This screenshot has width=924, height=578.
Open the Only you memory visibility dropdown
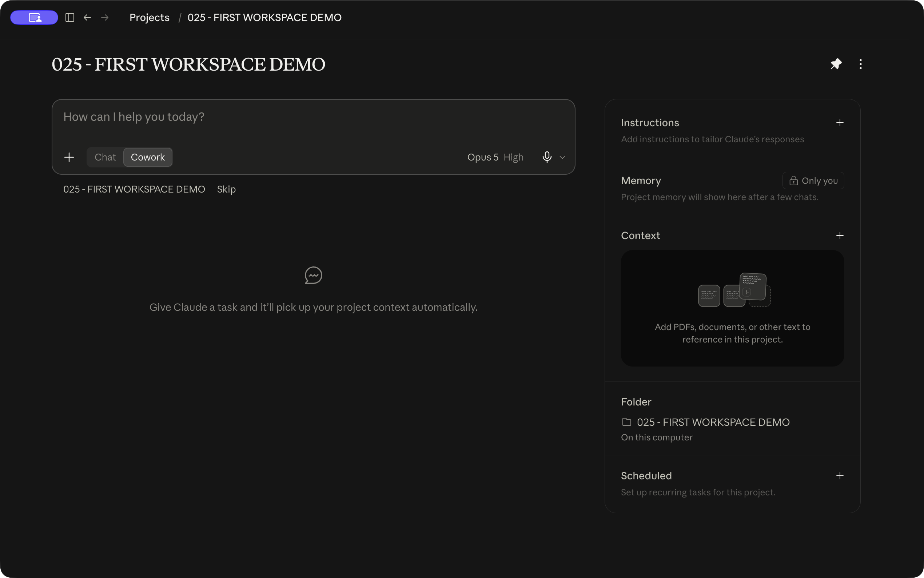point(813,181)
